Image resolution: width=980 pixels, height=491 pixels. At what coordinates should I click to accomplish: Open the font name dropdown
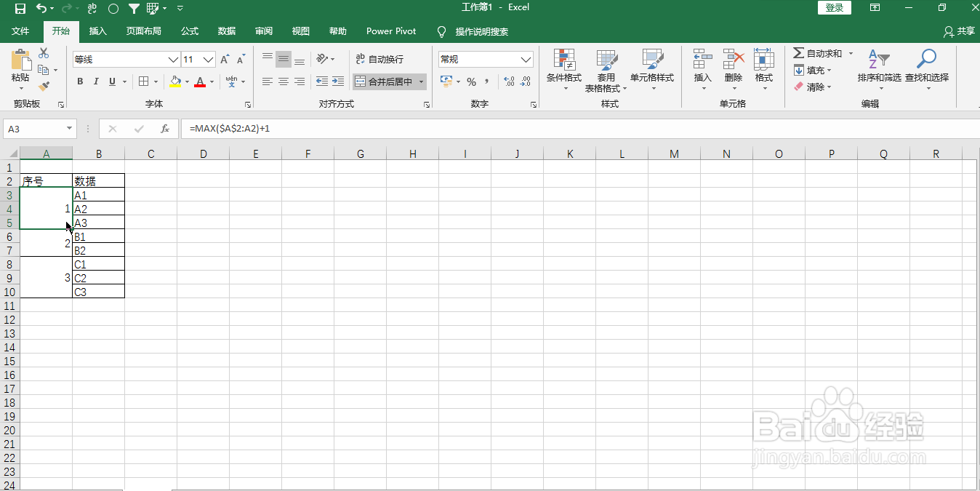(x=173, y=60)
